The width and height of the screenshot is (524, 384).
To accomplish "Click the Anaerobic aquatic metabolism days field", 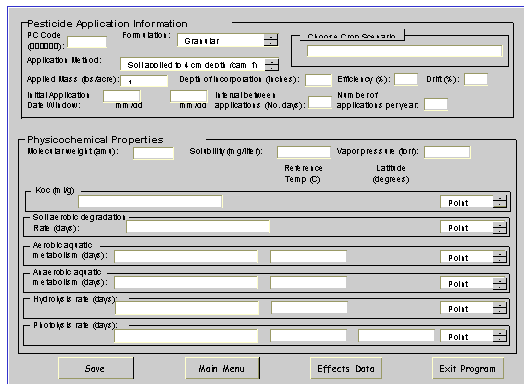I will (186, 283).
